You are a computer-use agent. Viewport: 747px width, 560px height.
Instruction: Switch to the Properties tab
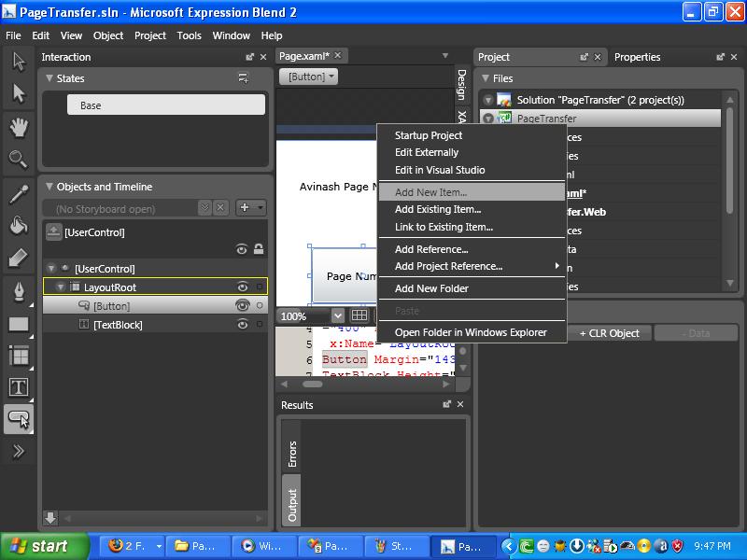[637, 57]
